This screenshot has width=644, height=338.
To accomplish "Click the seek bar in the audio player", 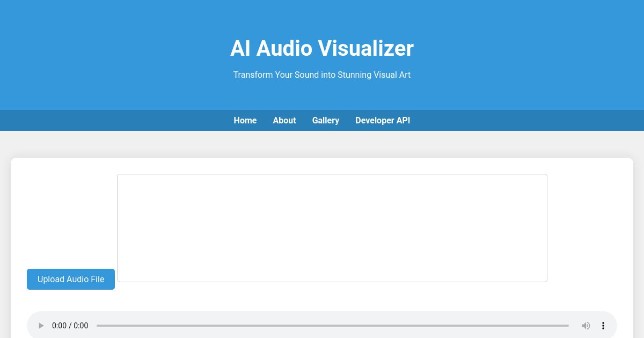I will pos(332,326).
